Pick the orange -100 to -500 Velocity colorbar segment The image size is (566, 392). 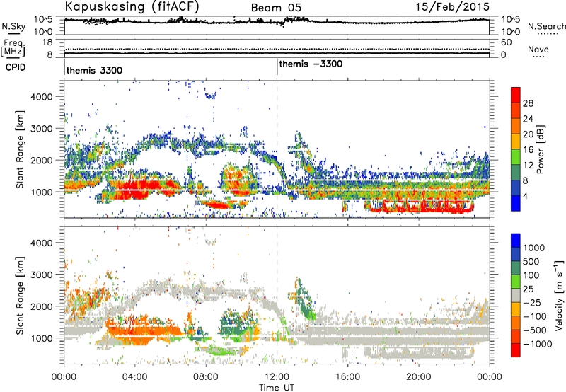pos(516,323)
